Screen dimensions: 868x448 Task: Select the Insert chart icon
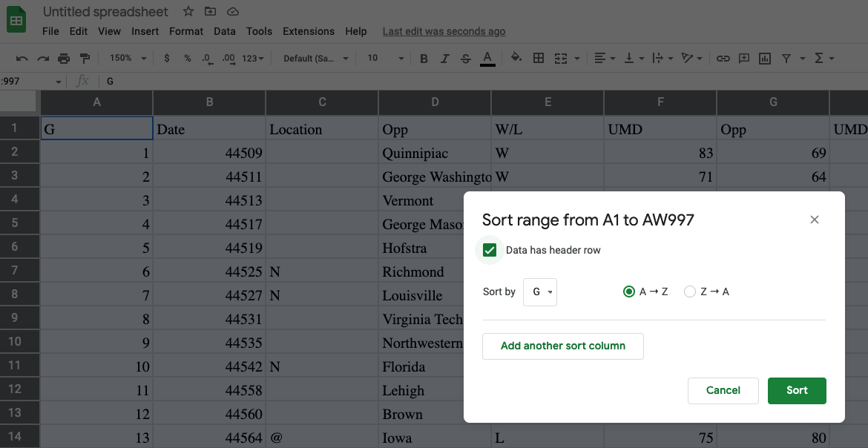pos(765,57)
